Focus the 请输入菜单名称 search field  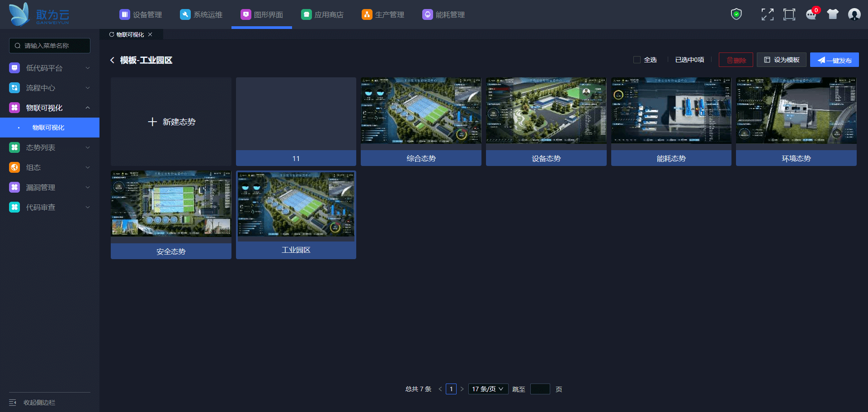point(50,46)
